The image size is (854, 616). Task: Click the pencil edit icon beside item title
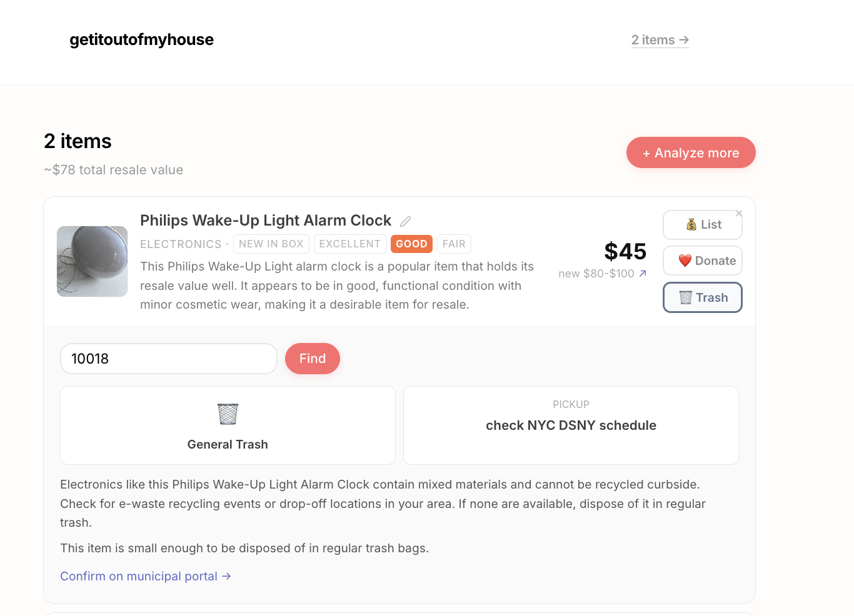point(406,221)
